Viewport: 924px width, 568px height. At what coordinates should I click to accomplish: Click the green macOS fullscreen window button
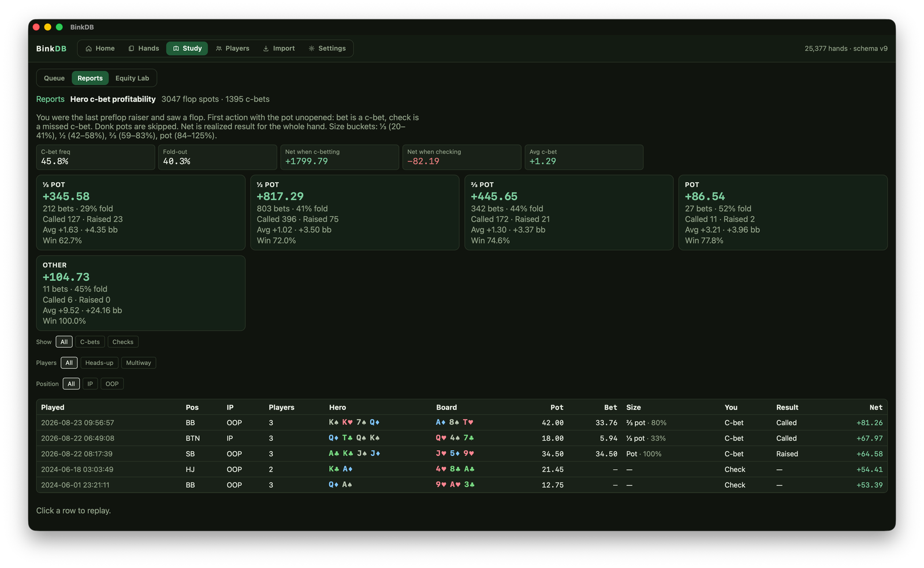59,27
